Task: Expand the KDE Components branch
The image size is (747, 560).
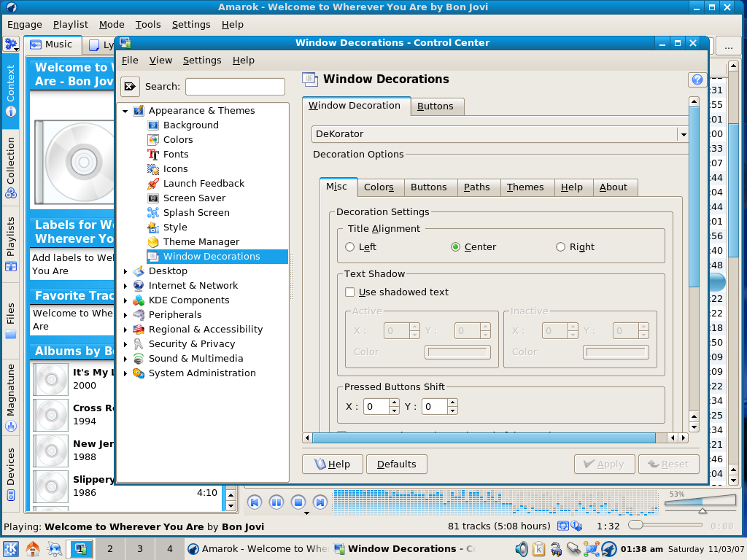Action: (125, 300)
